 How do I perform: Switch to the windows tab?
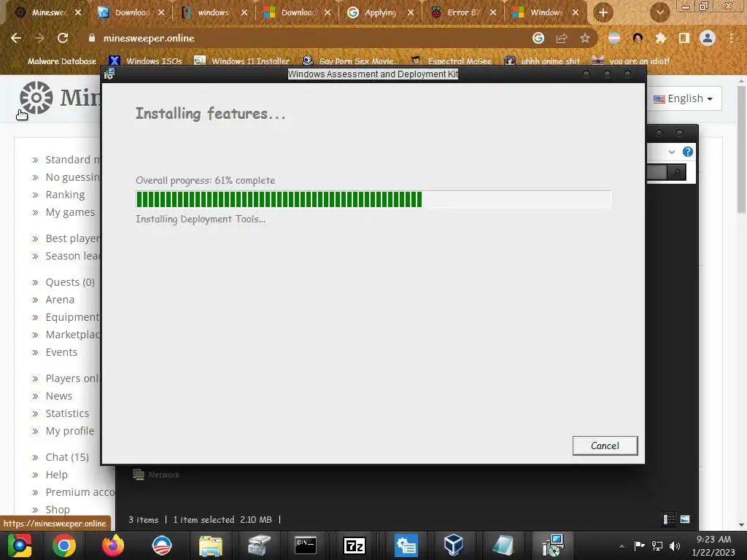pyautogui.click(x=214, y=12)
